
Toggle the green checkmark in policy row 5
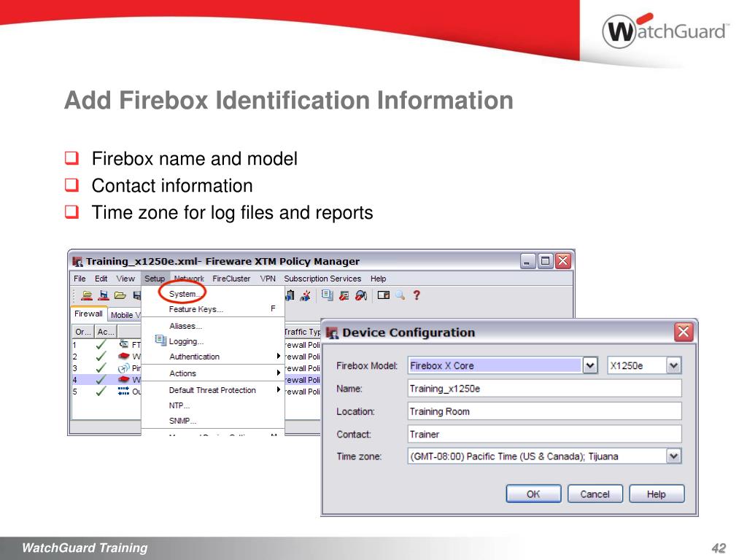pos(101,392)
